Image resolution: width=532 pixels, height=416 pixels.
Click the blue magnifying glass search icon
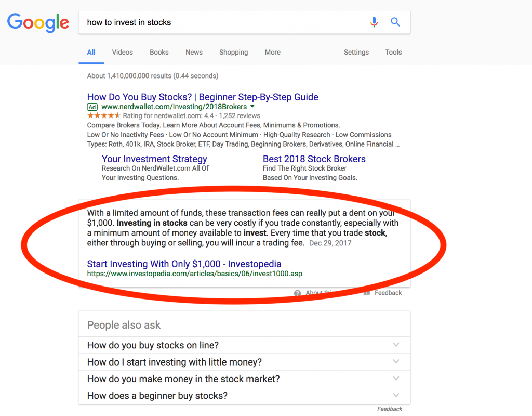(x=395, y=22)
